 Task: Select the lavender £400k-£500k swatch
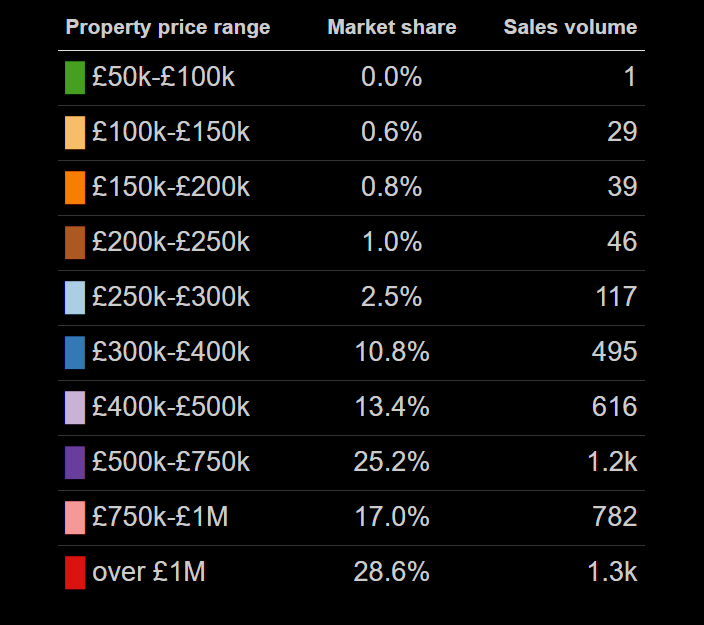(x=75, y=408)
